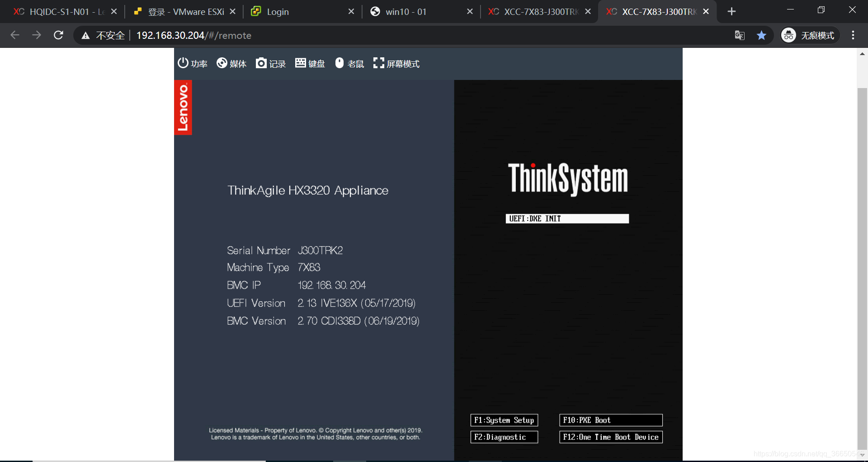Bookmark this page with star icon

(x=762, y=35)
